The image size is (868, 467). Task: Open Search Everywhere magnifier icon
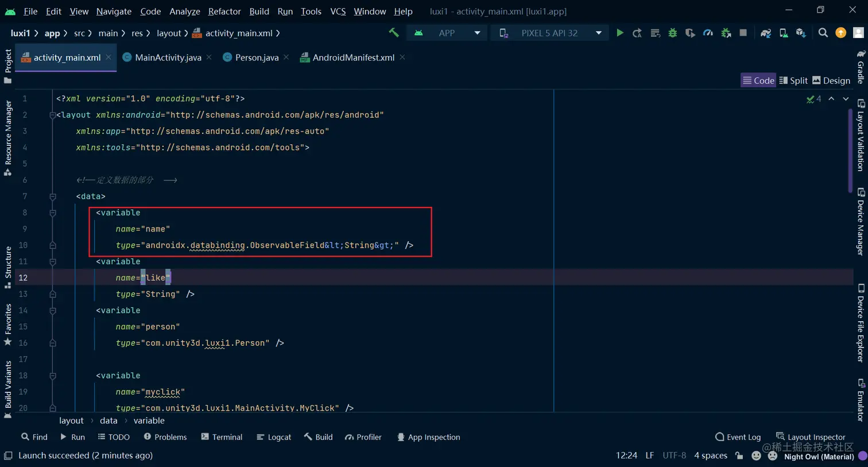coord(823,33)
